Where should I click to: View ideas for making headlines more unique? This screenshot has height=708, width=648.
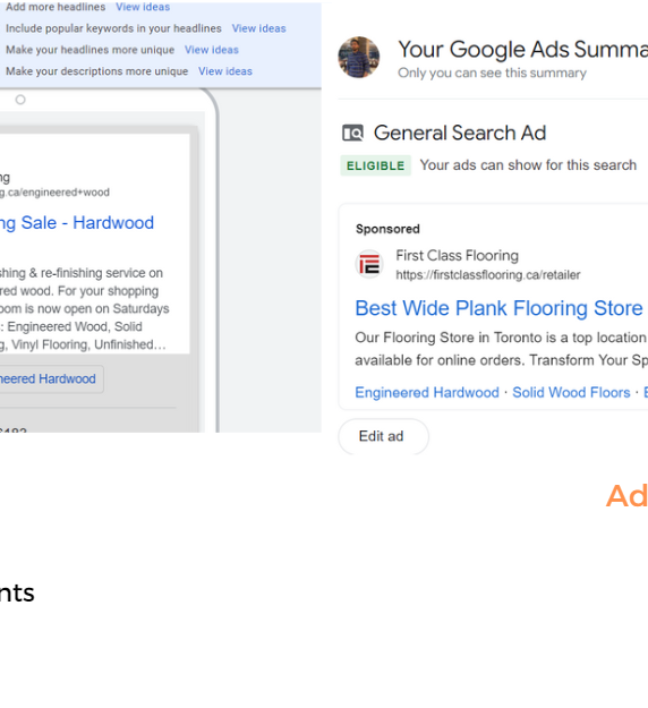pos(212,50)
